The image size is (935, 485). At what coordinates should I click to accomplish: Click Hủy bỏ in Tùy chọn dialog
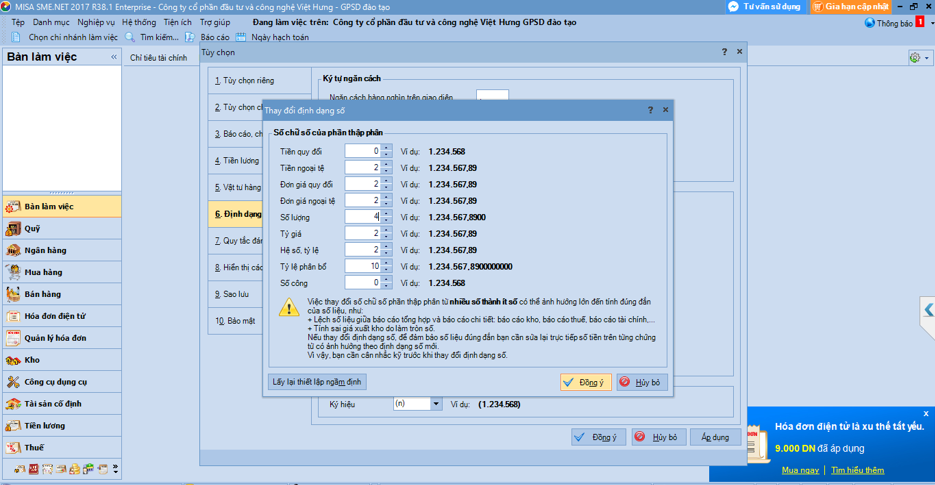pyautogui.click(x=658, y=437)
